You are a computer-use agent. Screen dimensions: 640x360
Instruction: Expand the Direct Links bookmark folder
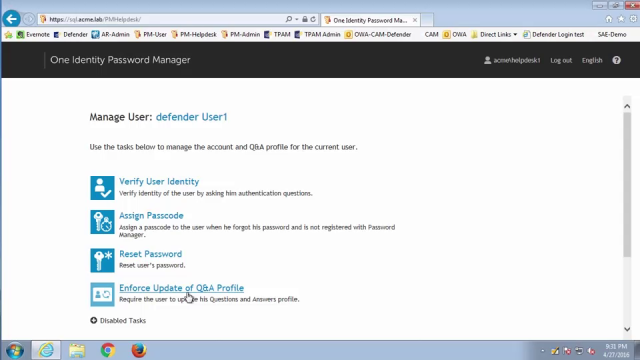(494, 35)
